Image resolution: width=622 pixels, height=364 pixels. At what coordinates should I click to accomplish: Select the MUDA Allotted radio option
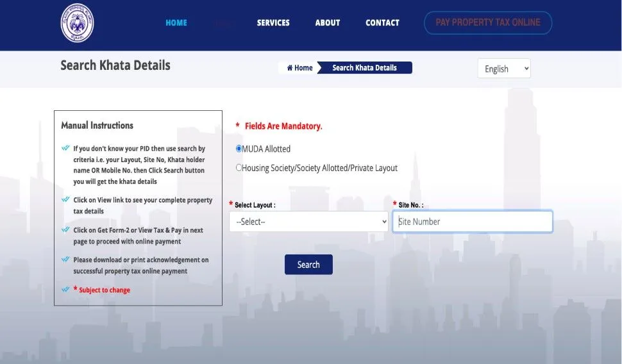(x=239, y=149)
